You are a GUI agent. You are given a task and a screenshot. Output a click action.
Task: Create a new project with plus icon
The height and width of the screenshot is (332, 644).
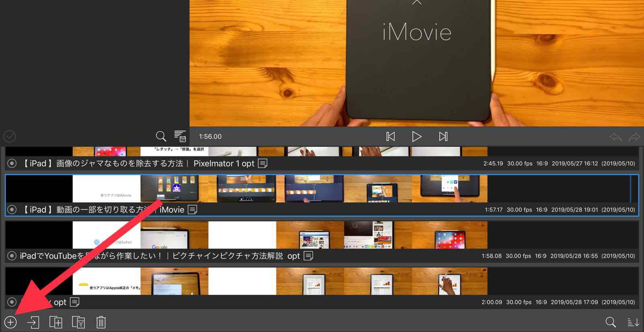10,322
